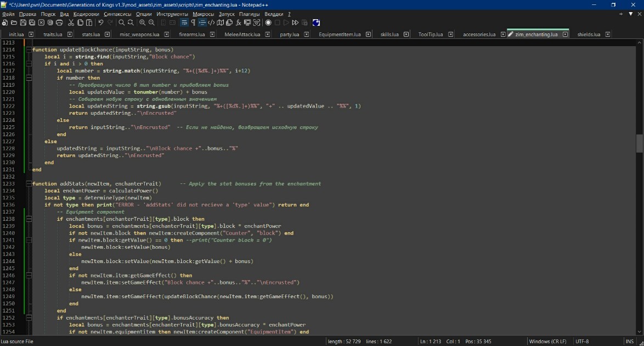Collapse the 'if number then' fold at line 1218
The width and height of the screenshot is (644, 346).
[x=29, y=78]
